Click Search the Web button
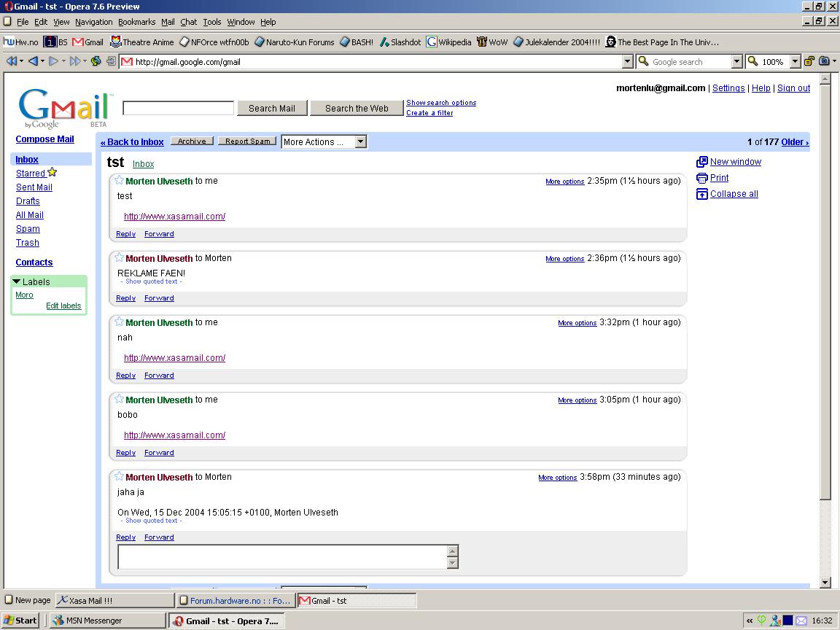Viewport: 840px width, 630px height. coord(357,108)
